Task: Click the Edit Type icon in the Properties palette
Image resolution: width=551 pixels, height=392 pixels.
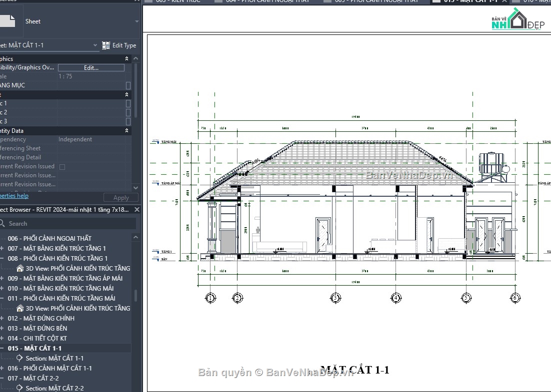Action: point(106,45)
